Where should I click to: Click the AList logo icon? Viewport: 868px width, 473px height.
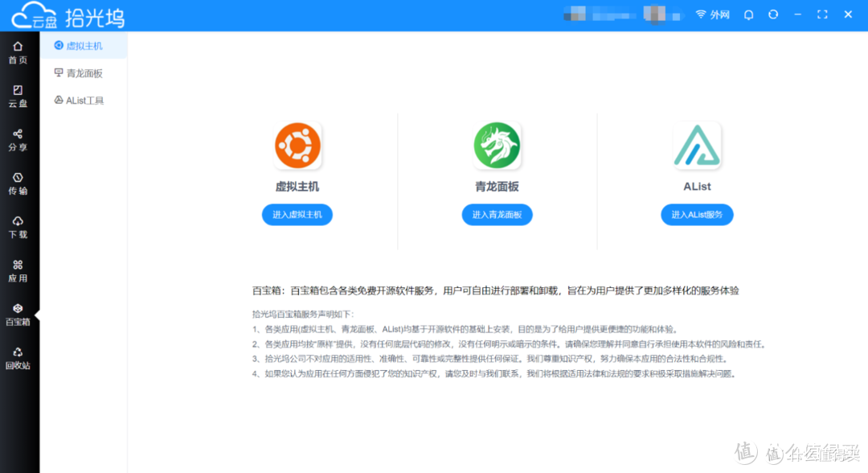697,146
